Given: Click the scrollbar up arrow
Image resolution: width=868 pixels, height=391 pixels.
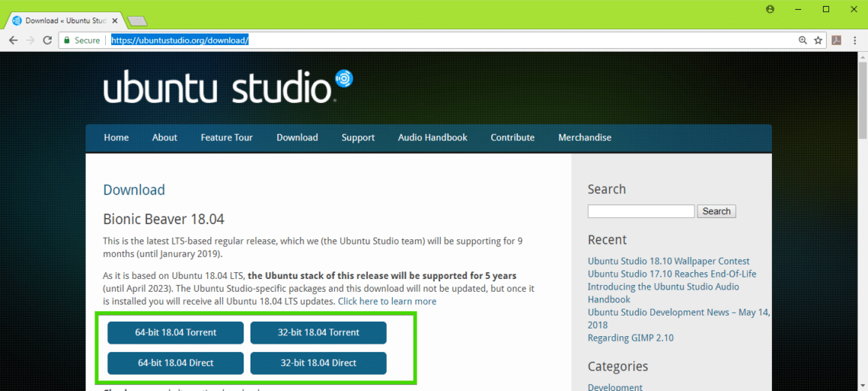Looking at the screenshot, I should pos(863,56).
